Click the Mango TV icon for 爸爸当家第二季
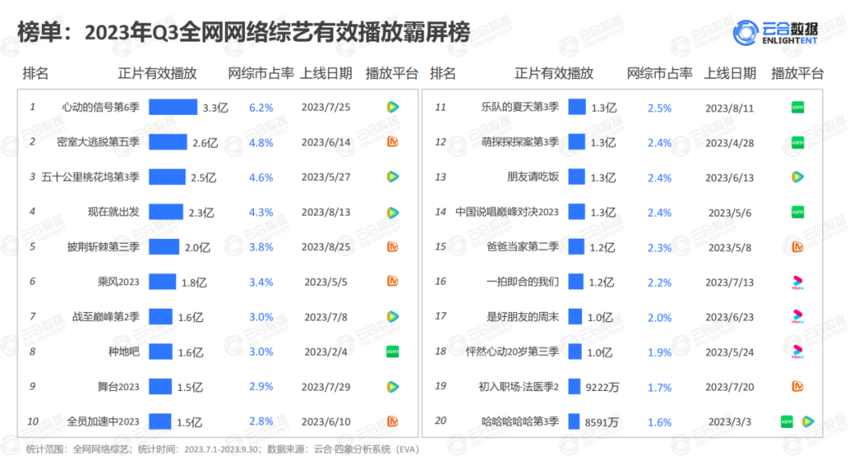868x469 pixels. [x=797, y=247]
